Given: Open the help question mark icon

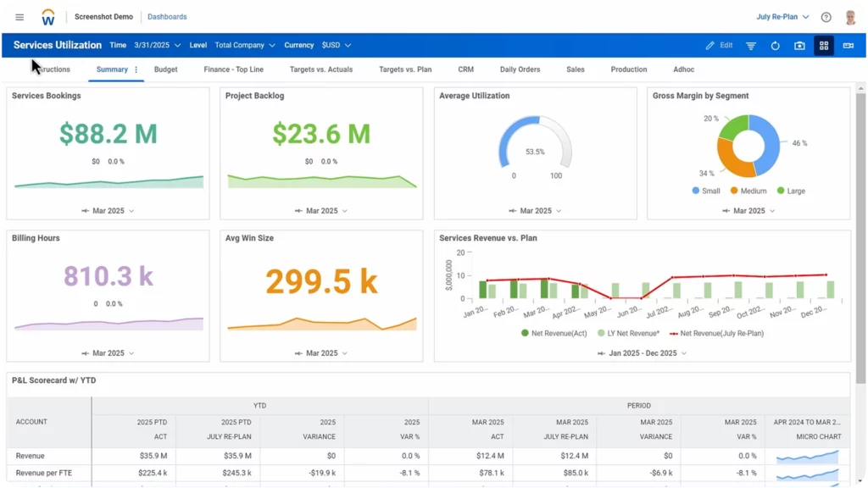Looking at the screenshot, I should tap(825, 16).
